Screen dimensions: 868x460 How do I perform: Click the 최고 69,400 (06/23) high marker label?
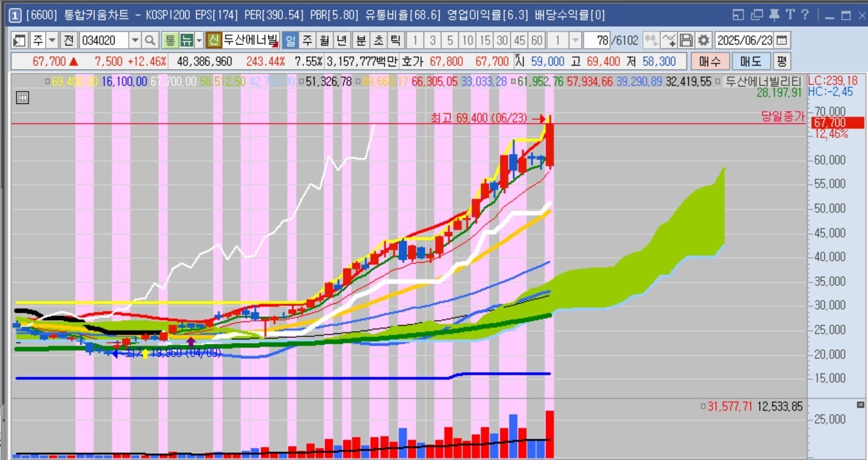pos(478,118)
